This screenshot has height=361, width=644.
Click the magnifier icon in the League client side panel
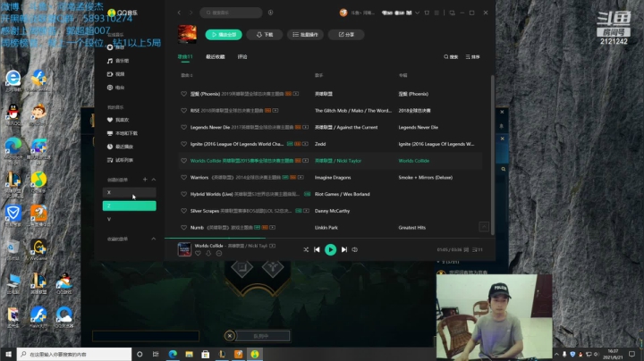503,169
